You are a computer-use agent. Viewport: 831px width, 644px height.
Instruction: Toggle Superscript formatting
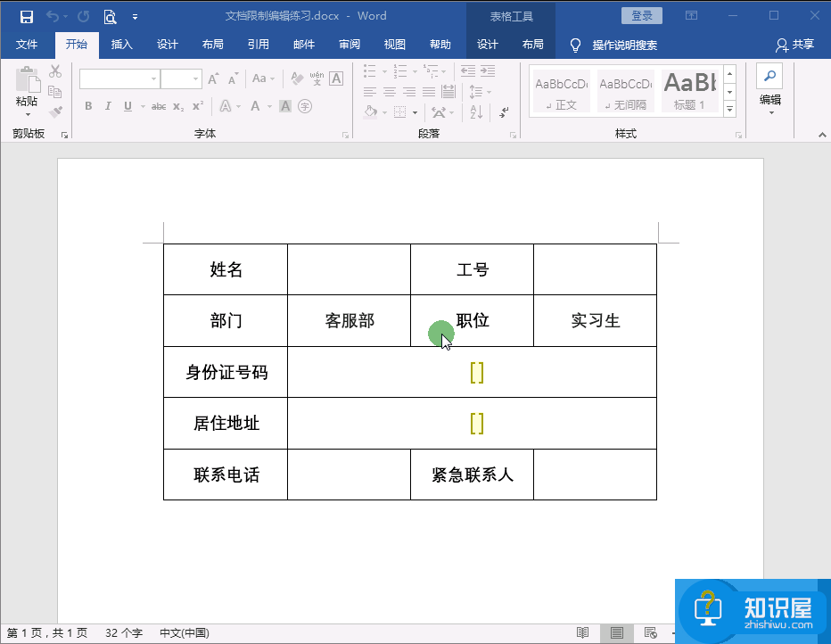(198, 105)
